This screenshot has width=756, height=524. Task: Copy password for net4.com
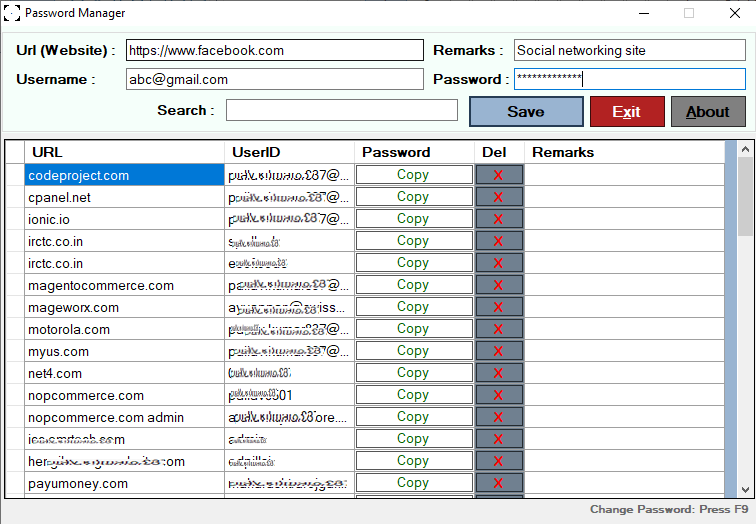pyautogui.click(x=414, y=373)
